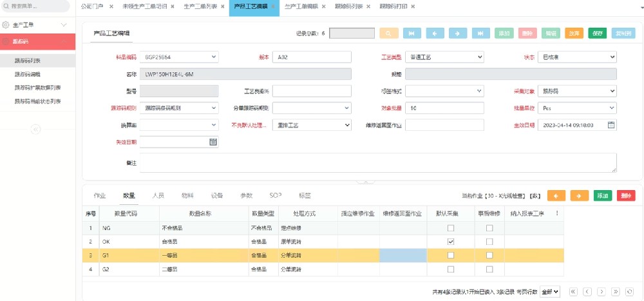Expand the 生产工单 sidebar menu
Screen dimensions: 644x301
[x=37, y=24]
